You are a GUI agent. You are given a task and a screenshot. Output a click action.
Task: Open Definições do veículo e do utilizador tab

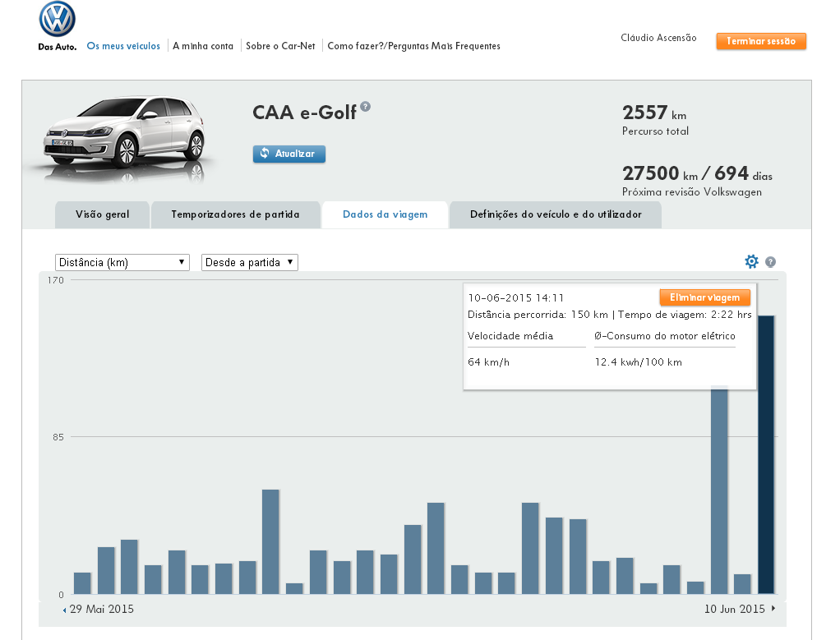click(556, 214)
